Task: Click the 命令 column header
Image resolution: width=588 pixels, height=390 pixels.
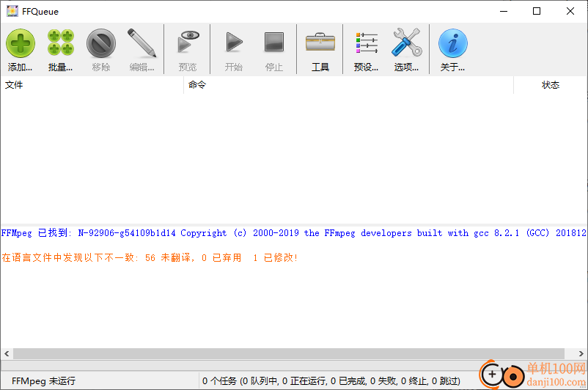Action: pos(348,85)
